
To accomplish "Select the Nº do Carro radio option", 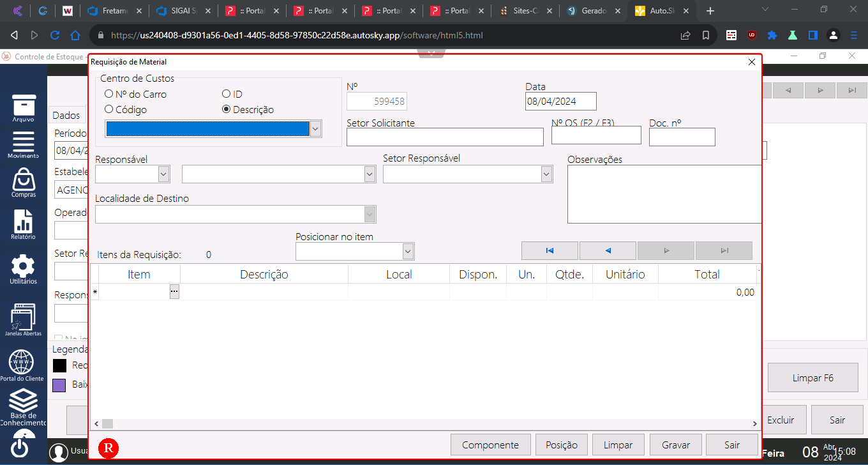I will click(x=108, y=94).
